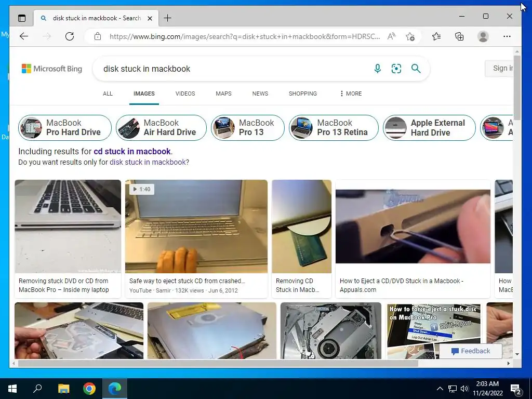Click the browser Back arrow
The image size is (532, 399).
pyautogui.click(x=24, y=36)
